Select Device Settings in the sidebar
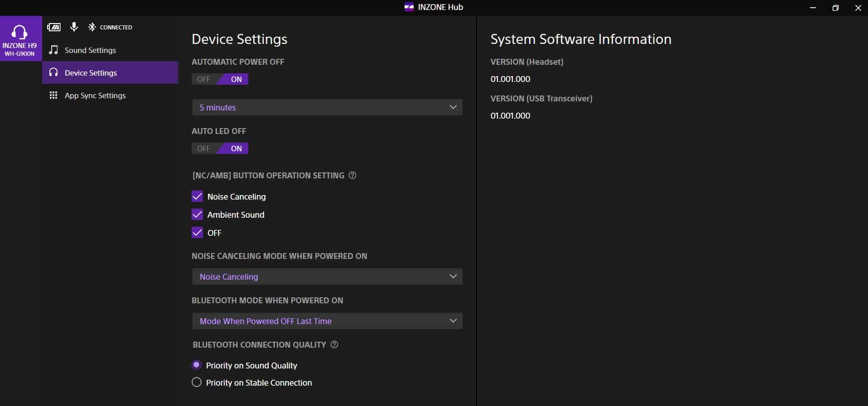The width and height of the screenshot is (868, 406). pyautogui.click(x=91, y=73)
